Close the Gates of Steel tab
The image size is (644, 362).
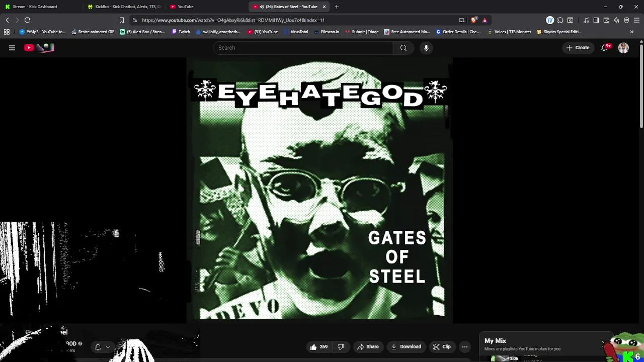click(325, 7)
